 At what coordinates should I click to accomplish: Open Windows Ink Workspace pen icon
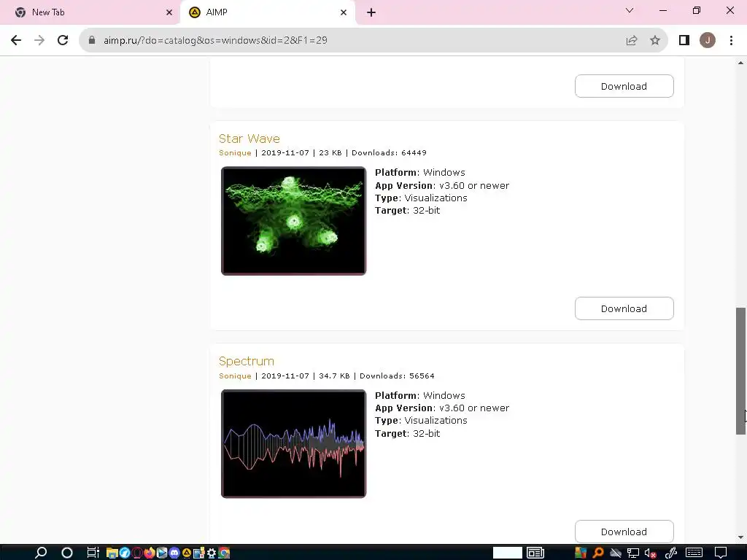671,553
